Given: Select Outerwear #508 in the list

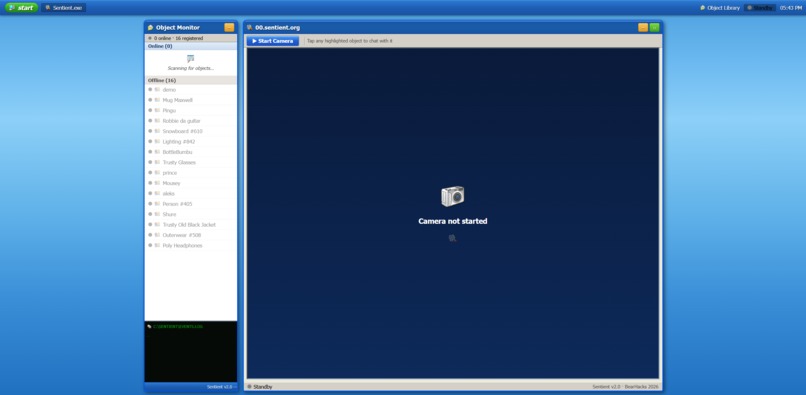Looking at the screenshot, I should coord(191,235).
